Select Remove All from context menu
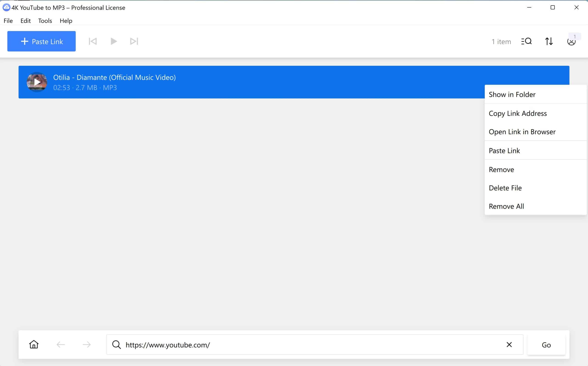588x366 pixels. 506,206
